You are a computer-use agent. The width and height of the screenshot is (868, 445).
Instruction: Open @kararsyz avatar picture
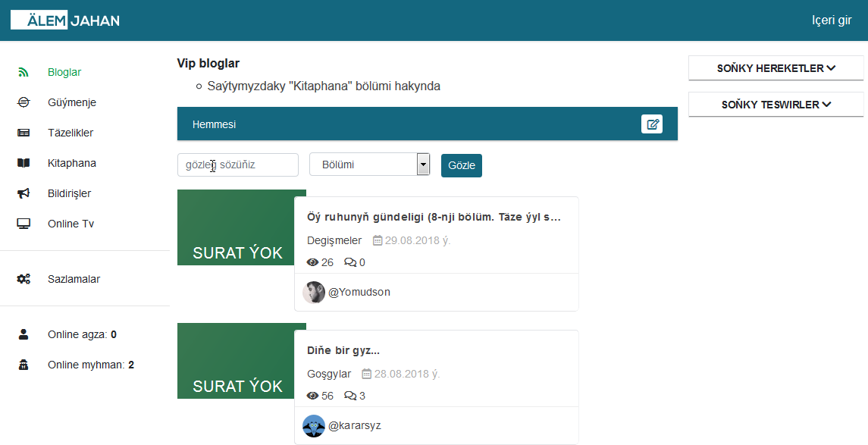click(314, 425)
